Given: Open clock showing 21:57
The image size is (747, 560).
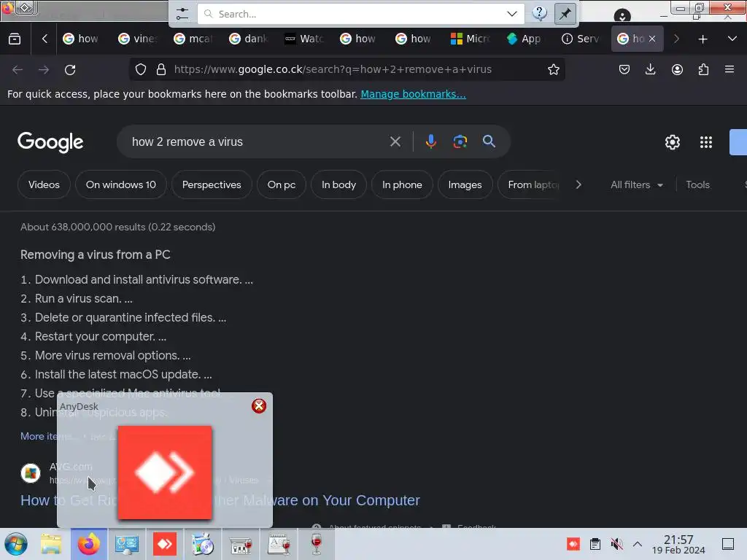Looking at the screenshot, I should point(678,544).
